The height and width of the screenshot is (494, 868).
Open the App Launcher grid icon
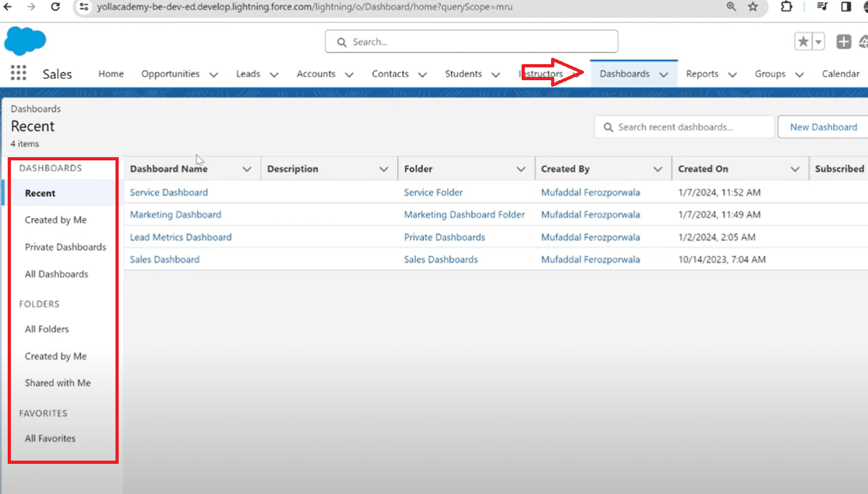point(19,72)
